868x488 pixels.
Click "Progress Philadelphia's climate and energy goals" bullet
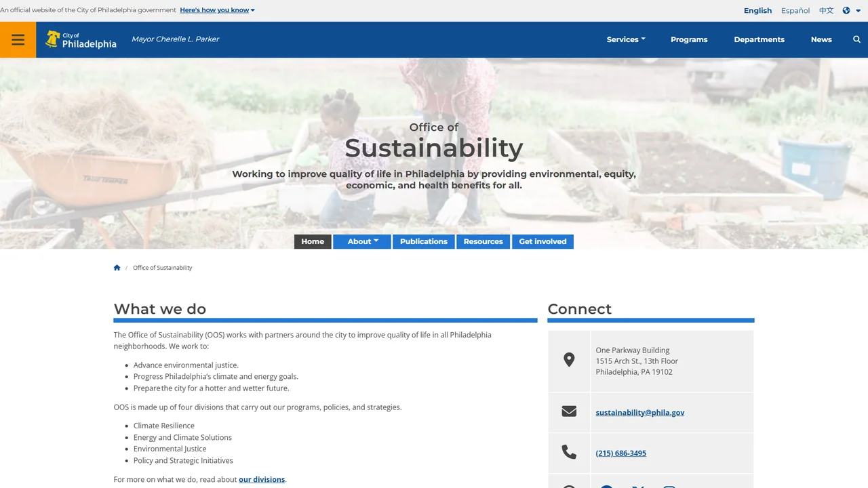click(x=216, y=376)
